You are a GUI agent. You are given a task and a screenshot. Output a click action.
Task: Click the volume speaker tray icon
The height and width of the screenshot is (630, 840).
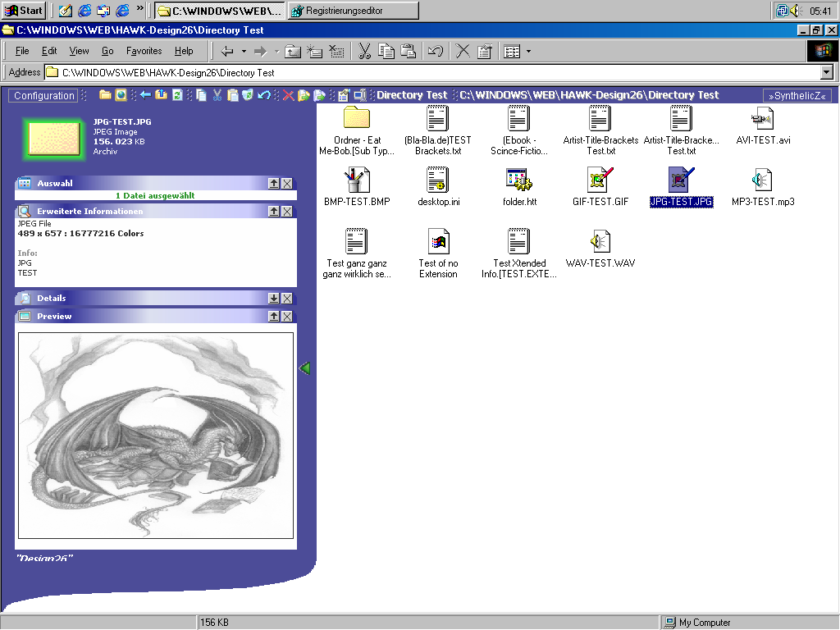796,10
